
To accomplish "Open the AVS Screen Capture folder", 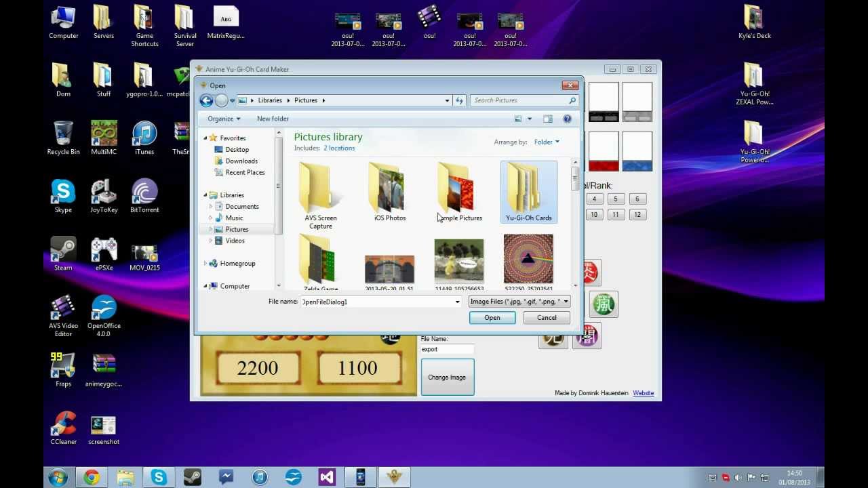I will click(320, 195).
